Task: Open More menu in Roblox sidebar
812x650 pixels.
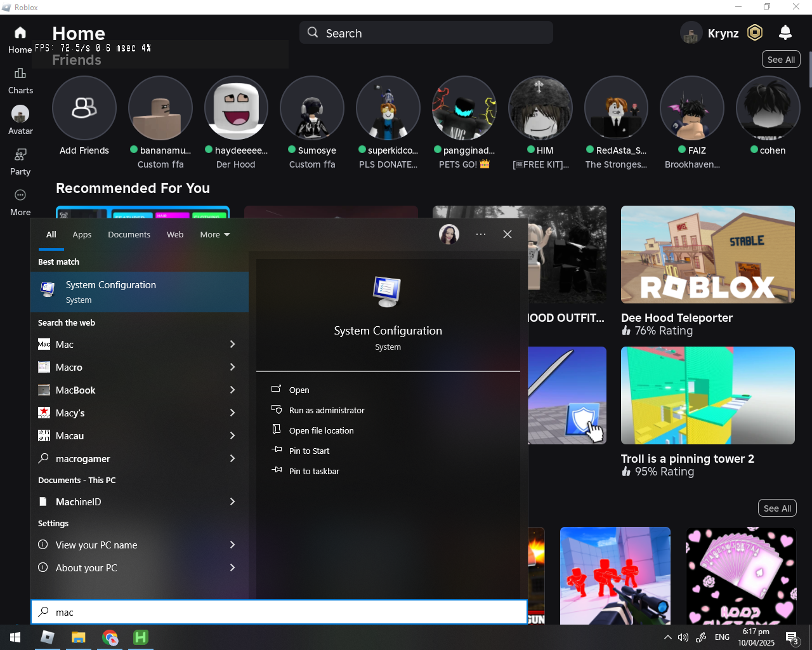Action: pos(20,202)
